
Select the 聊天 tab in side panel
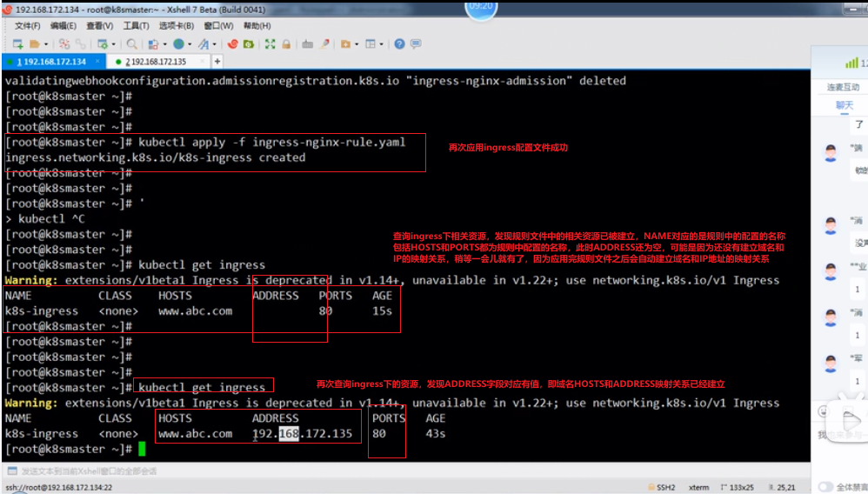click(x=845, y=104)
